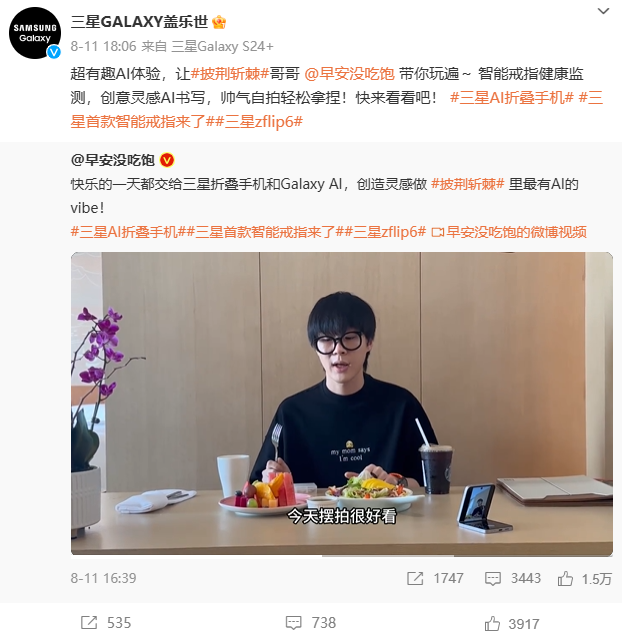Click the blue verified badge on avatar

coord(53,52)
